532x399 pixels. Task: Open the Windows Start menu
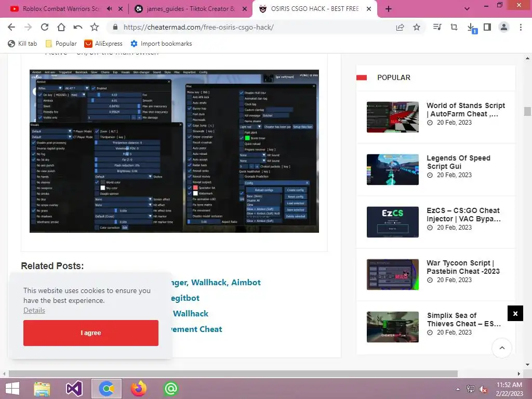coord(12,389)
